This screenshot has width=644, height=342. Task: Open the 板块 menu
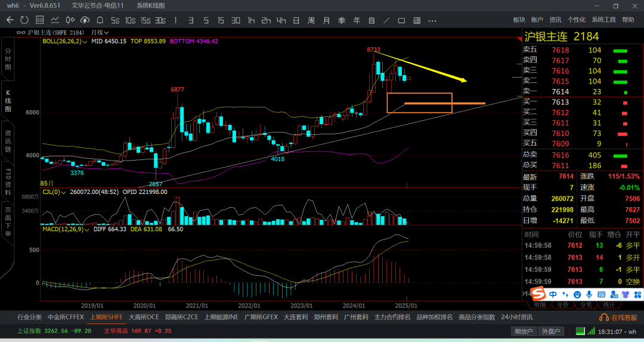(519, 20)
